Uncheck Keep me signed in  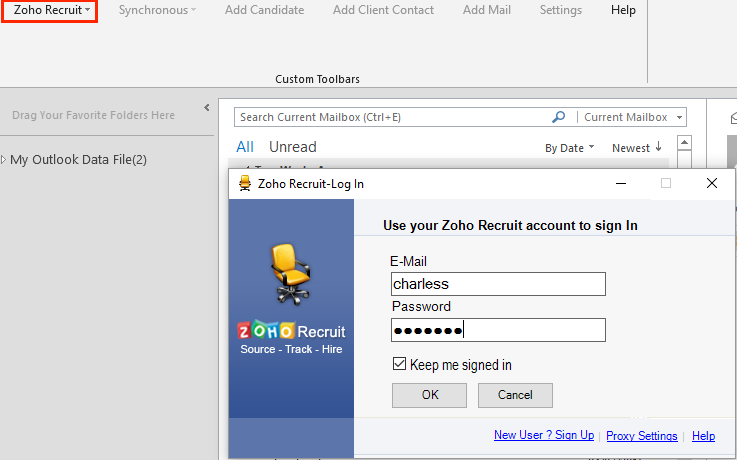point(399,364)
